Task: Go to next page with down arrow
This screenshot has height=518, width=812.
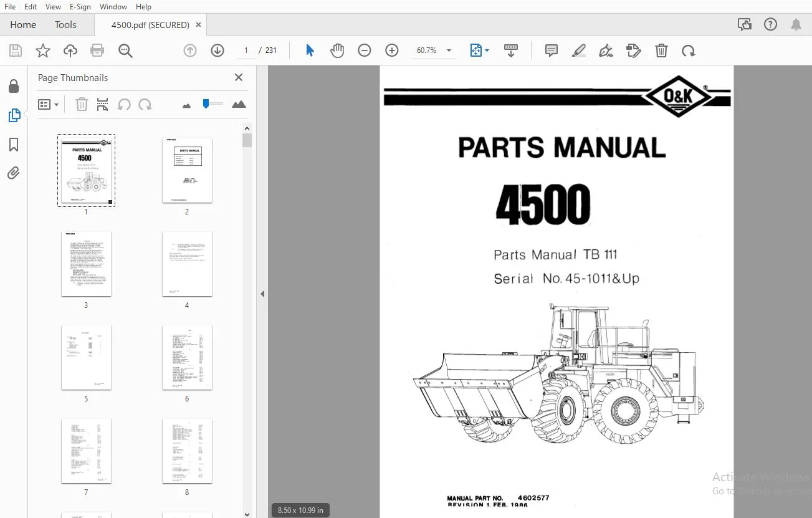Action: coord(217,50)
